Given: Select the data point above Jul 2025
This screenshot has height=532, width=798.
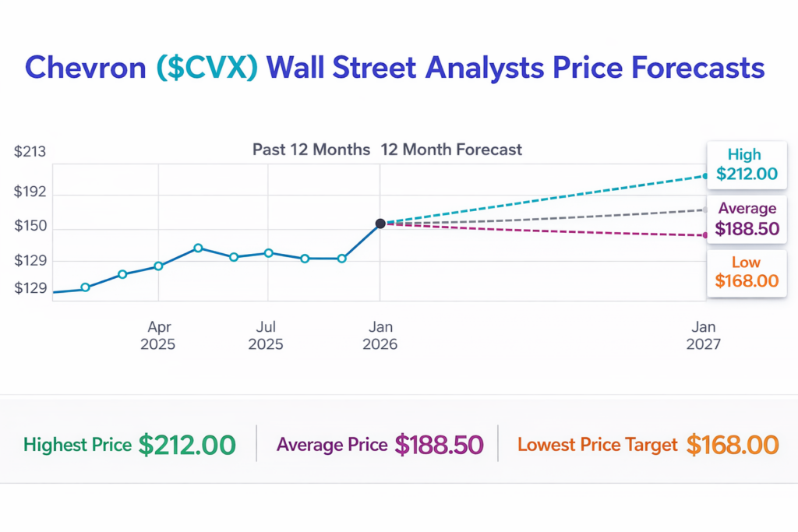Looking at the screenshot, I should pyautogui.click(x=268, y=253).
